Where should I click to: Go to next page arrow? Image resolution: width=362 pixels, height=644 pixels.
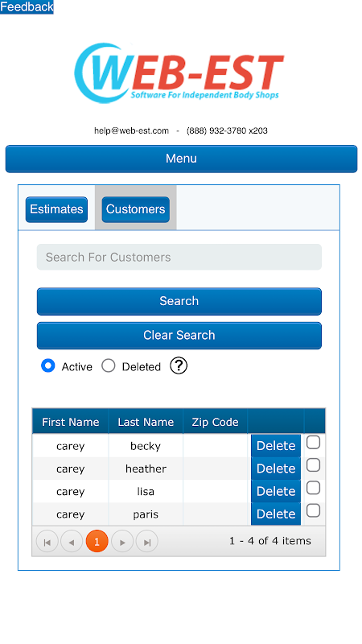[122, 541]
